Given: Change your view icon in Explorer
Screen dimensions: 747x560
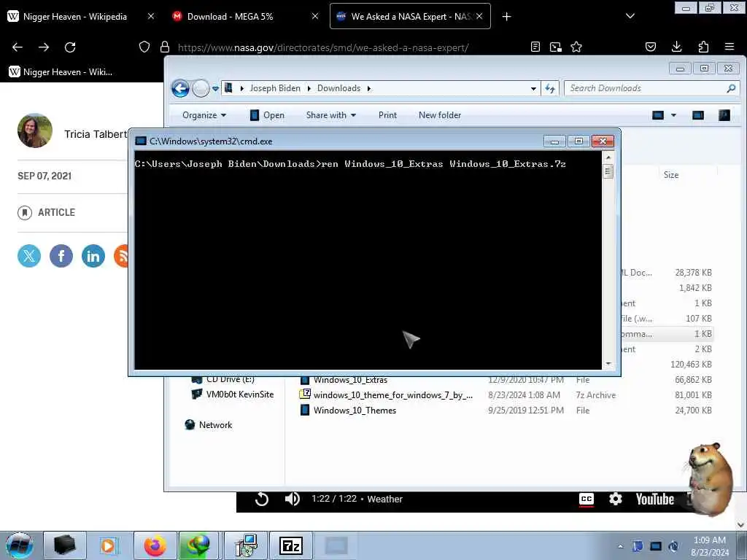Looking at the screenshot, I should tap(658, 115).
